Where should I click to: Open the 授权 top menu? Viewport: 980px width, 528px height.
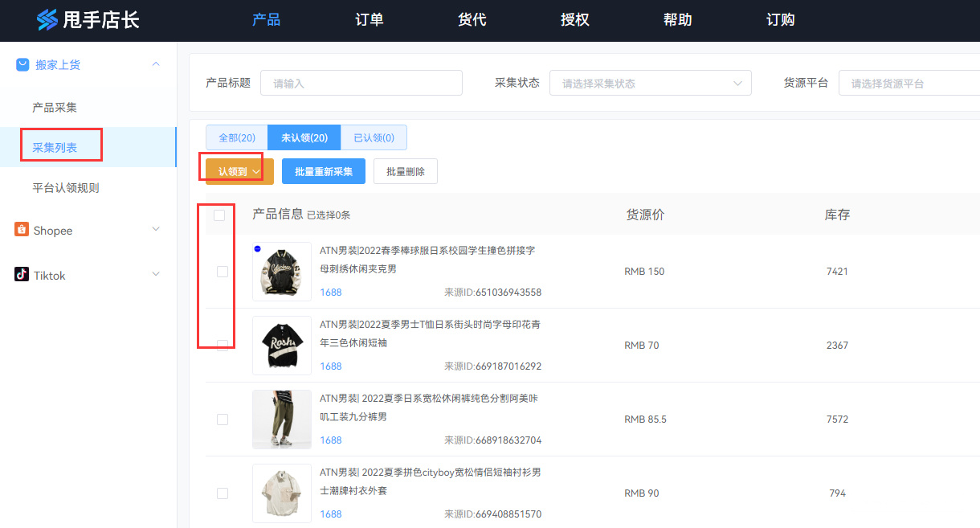[x=575, y=20]
